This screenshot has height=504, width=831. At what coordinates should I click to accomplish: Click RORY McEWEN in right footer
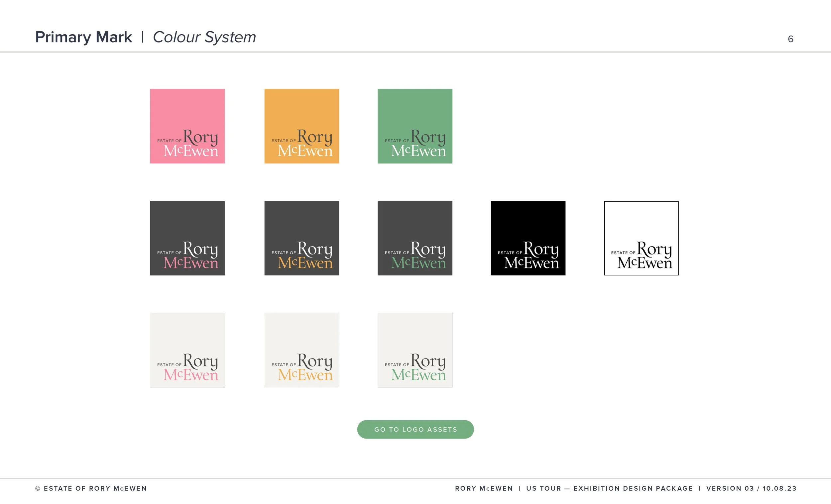click(484, 488)
